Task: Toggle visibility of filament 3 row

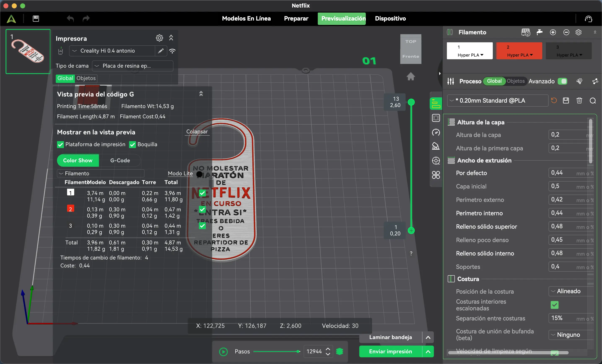Action: pyautogui.click(x=202, y=226)
